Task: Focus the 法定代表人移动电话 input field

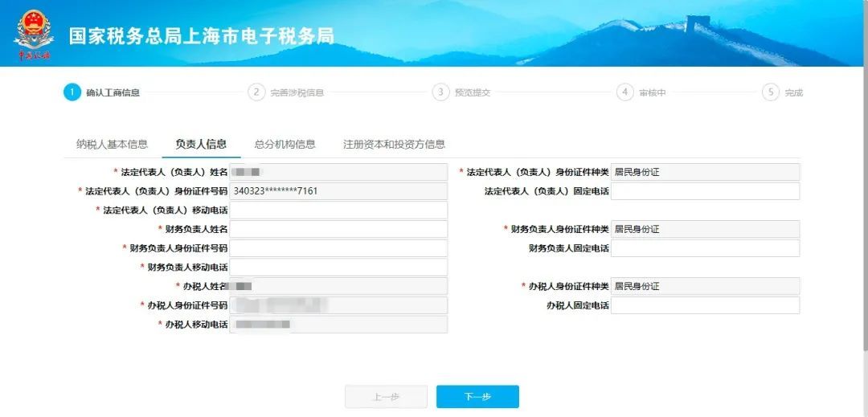Action: (x=338, y=211)
